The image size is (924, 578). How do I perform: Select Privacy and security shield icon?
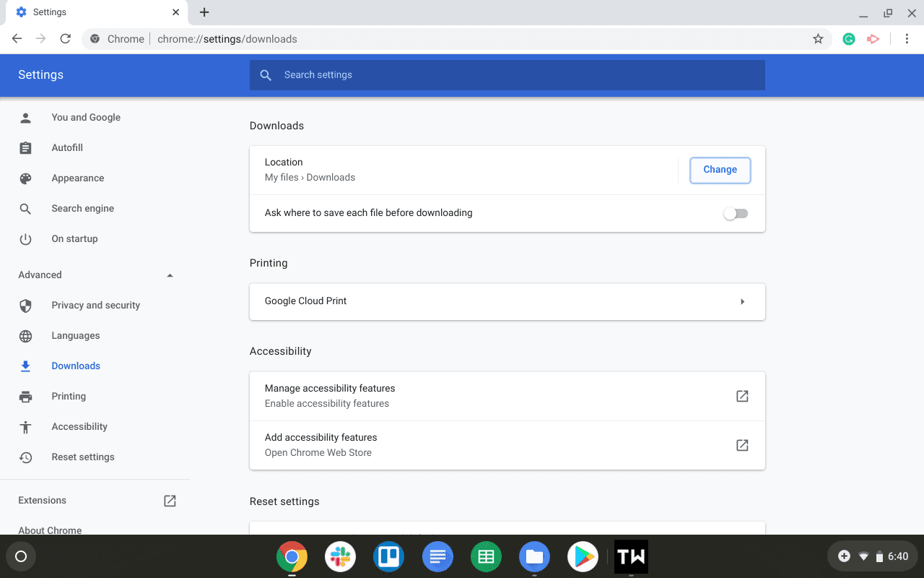click(26, 305)
